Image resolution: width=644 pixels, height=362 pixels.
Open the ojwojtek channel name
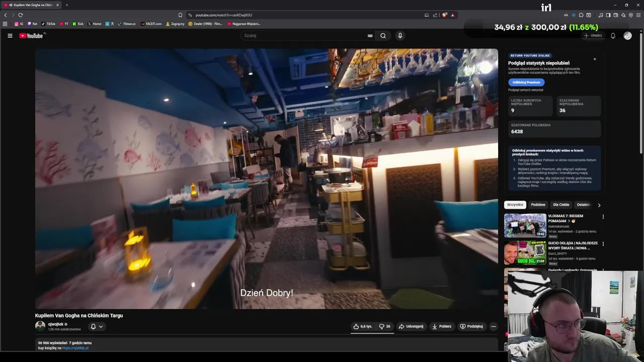tap(55, 324)
